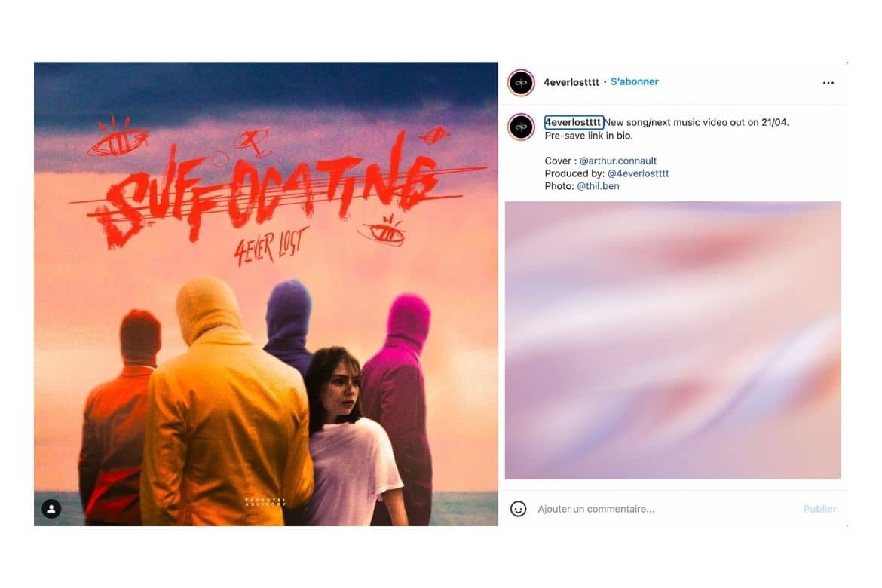
Task: Click the Suffocating album cover image
Action: [x=265, y=294]
